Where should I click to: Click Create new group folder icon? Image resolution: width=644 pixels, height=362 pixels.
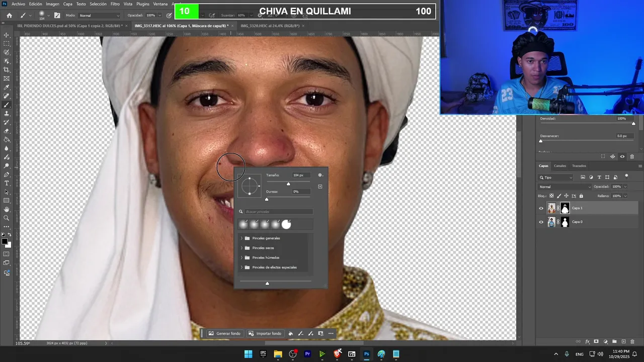click(x=614, y=341)
